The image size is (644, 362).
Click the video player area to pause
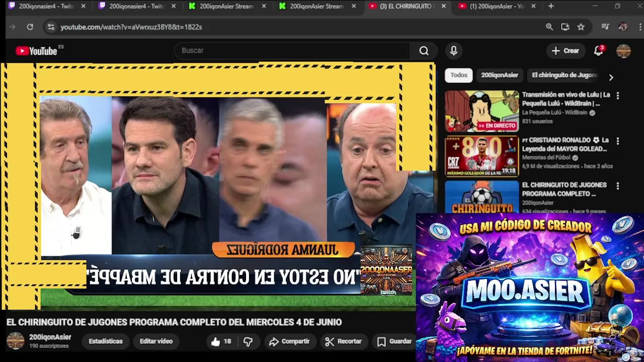[x=218, y=186]
